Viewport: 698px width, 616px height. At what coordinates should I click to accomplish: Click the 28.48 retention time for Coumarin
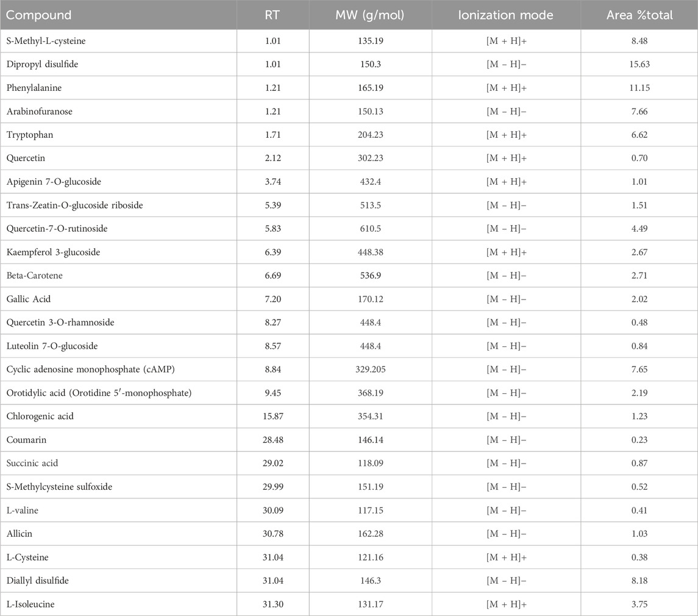click(272, 440)
